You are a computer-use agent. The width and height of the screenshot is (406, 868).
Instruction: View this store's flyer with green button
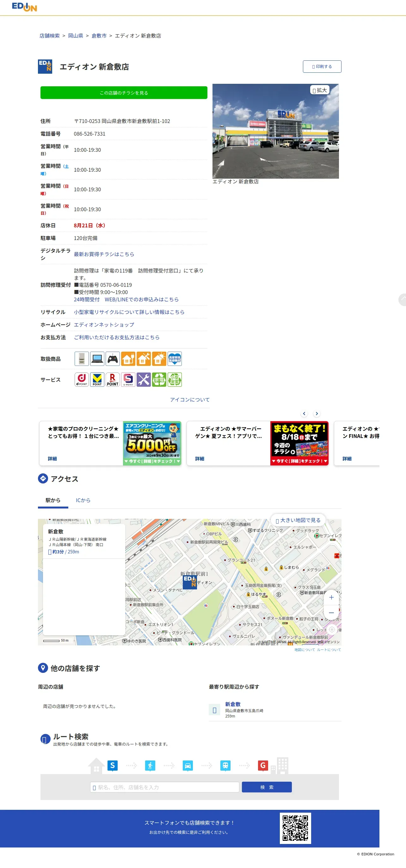tap(124, 93)
